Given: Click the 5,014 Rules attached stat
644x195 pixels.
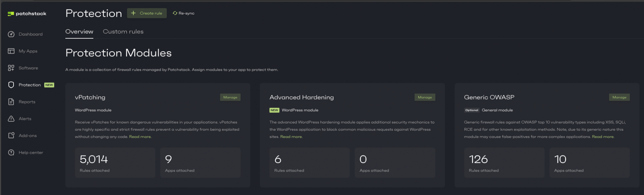Looking at the screenshot, I should pyautogui.click(x=115, y=163).
